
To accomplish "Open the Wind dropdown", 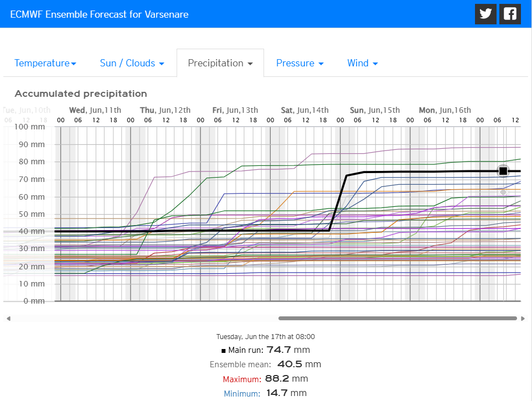I will tap(362, 63).
